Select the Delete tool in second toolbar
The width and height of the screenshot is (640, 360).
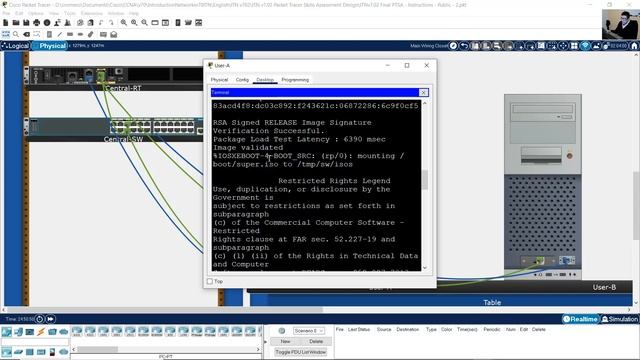coord(27,34)
